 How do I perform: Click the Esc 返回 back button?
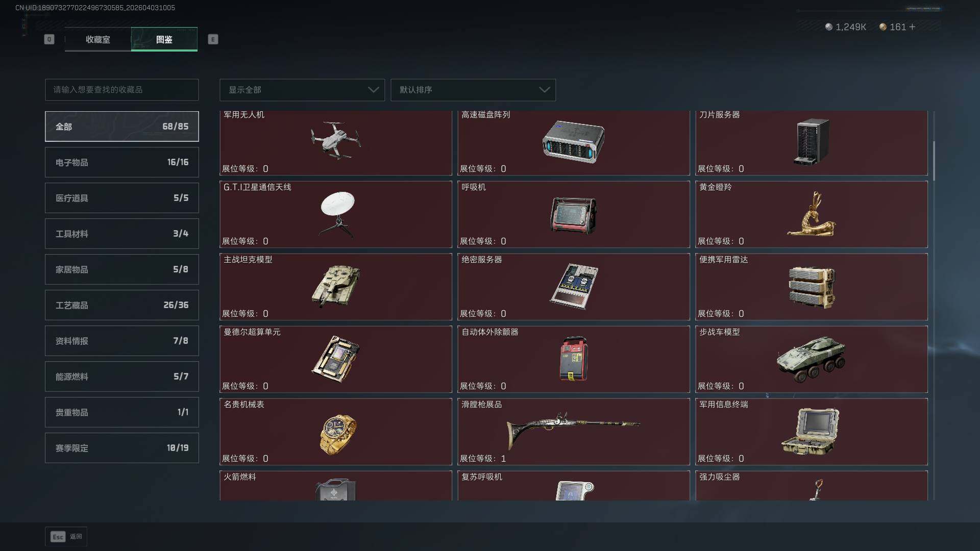pos(66,537)
